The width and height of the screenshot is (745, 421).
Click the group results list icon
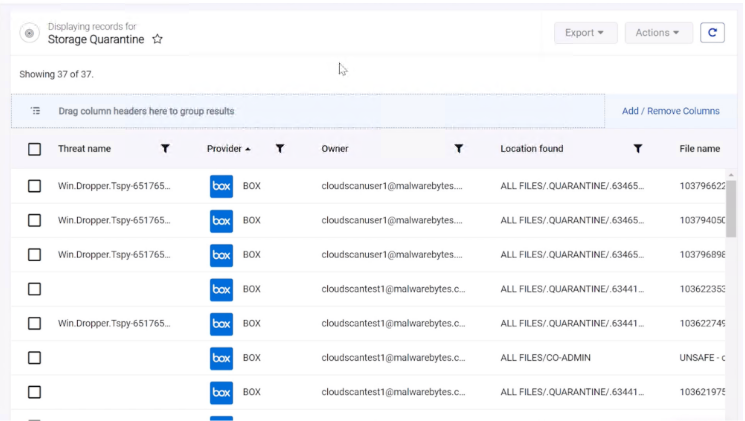pyautogui.click(x=36, y=111)
